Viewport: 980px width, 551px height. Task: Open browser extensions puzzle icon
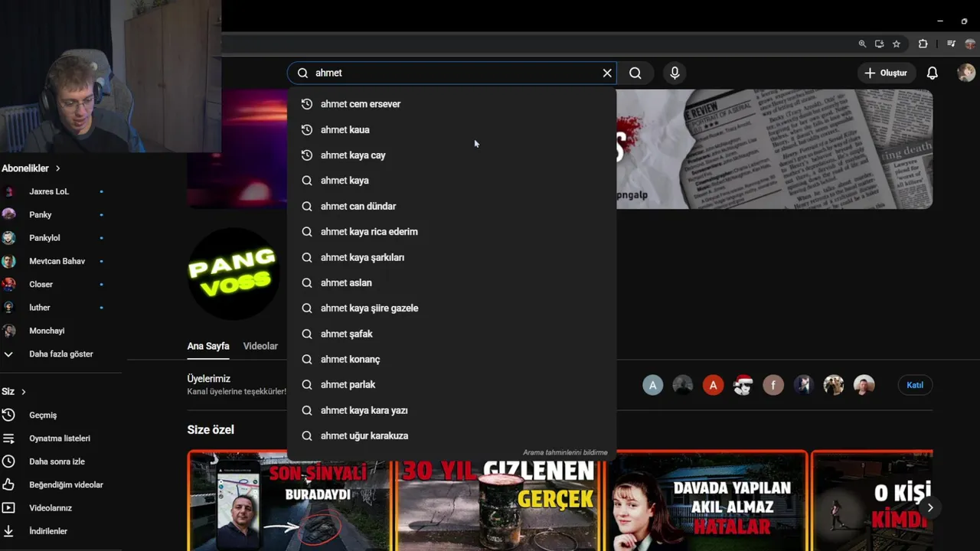[923, 44]
